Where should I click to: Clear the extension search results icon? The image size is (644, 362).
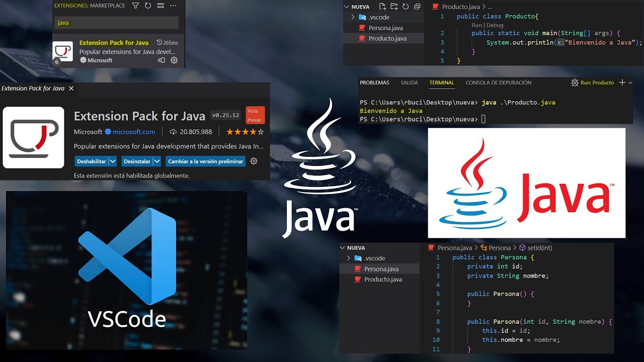coord(160,6)
